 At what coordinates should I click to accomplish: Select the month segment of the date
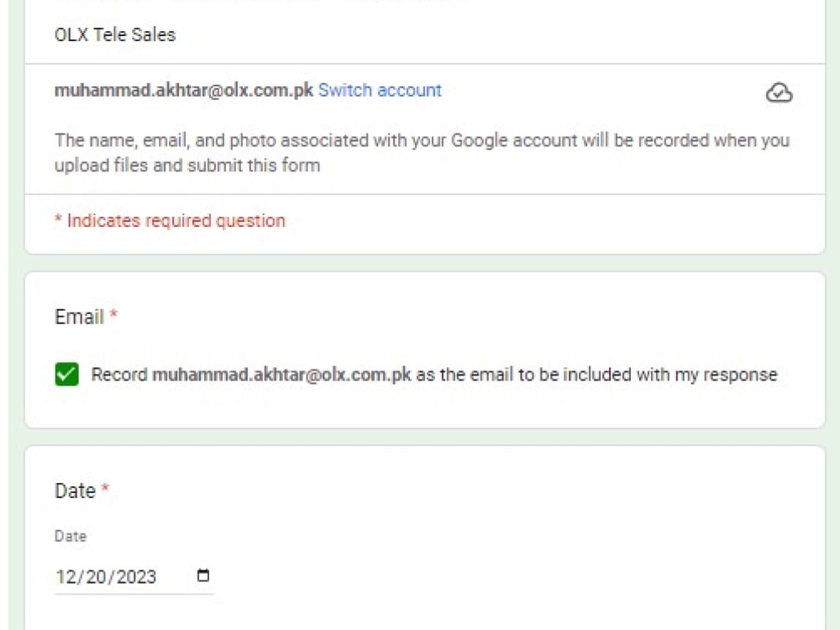click(66, 577)
